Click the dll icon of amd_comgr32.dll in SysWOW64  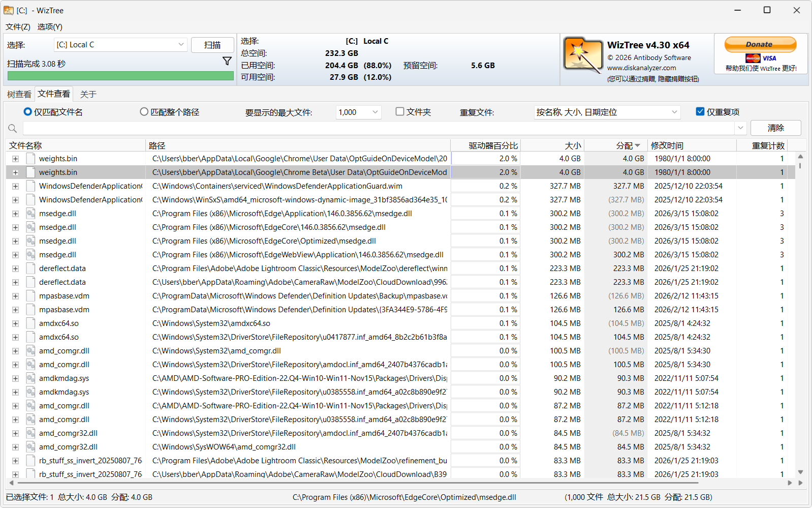click(31, 447)
